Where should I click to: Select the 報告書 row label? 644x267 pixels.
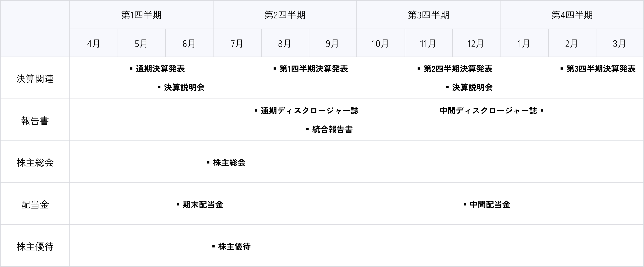coord(35,121)
